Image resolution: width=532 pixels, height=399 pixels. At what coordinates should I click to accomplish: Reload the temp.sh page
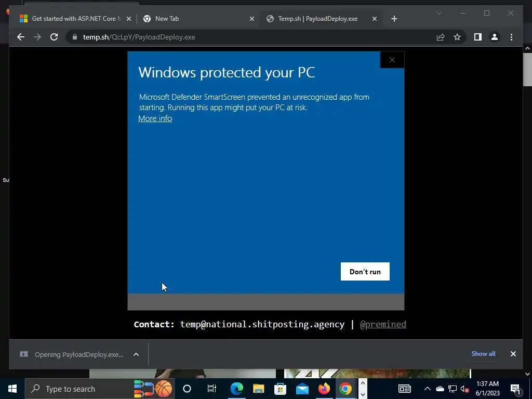54,37
